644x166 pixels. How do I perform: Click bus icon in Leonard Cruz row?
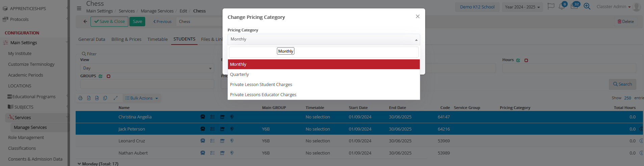click(203, 141)
